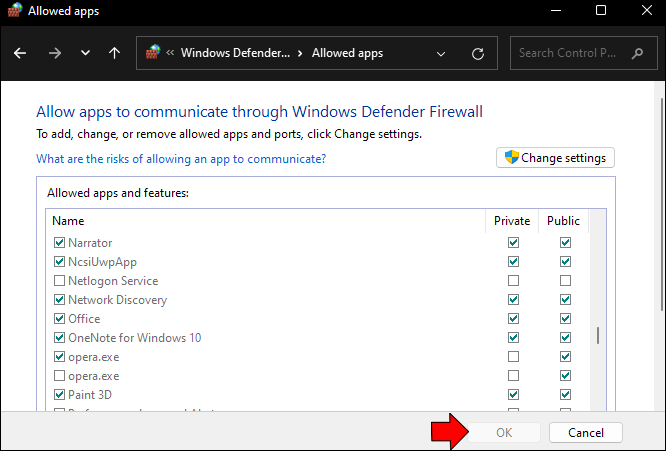Toggle Public checkbox for Network Discovery
Screen dimensions: 666x451
pyautogui.click(x=565, y=300)
